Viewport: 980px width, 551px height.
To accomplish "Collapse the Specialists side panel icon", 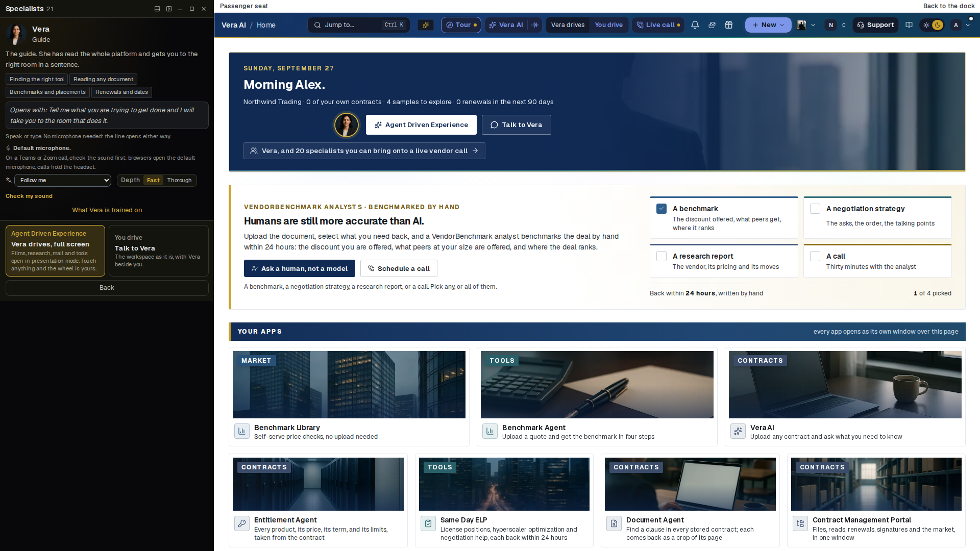I will (169, 9).
